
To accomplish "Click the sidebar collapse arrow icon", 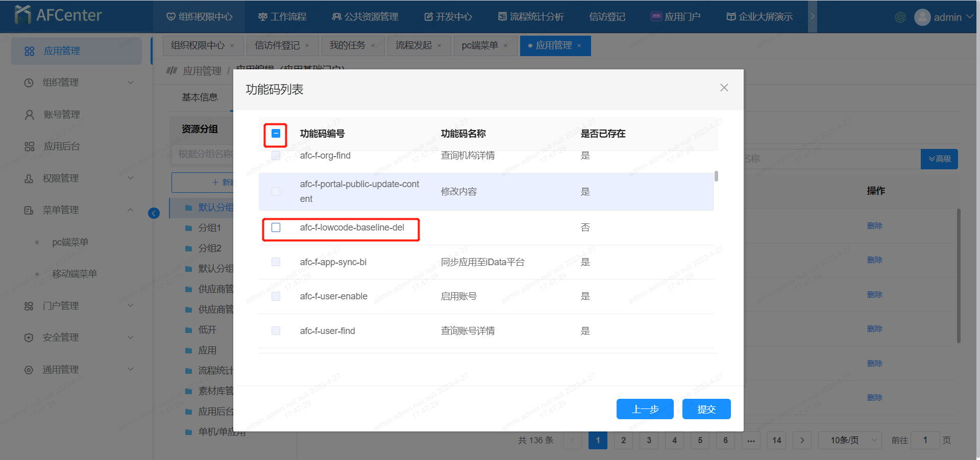I will click(154, 213).
